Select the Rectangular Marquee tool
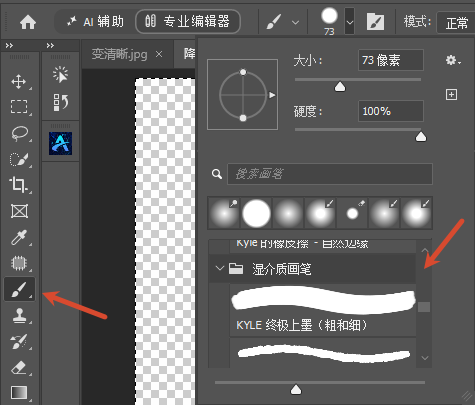This screenshot has height=405, width=475. 19,107
